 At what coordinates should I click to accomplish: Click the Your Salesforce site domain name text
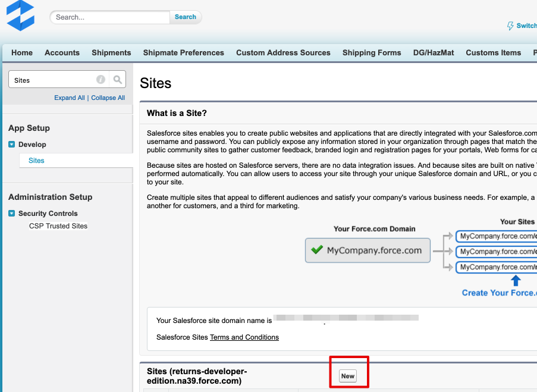(214, 321)
